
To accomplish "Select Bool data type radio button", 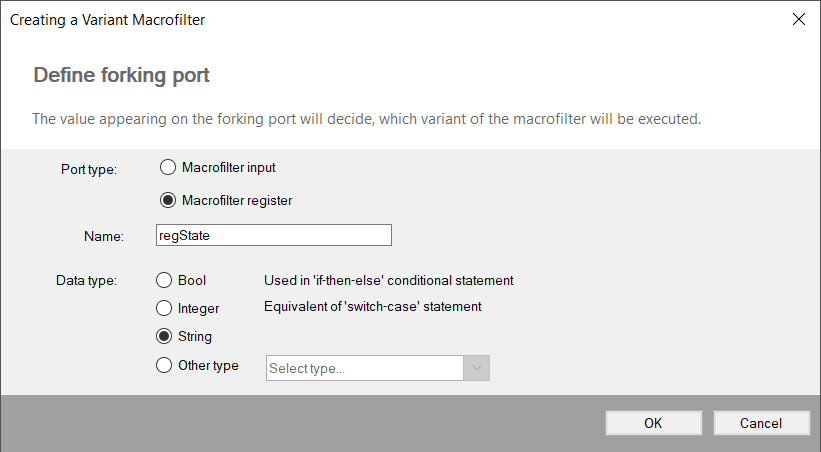I will click(x=164, y=281).
